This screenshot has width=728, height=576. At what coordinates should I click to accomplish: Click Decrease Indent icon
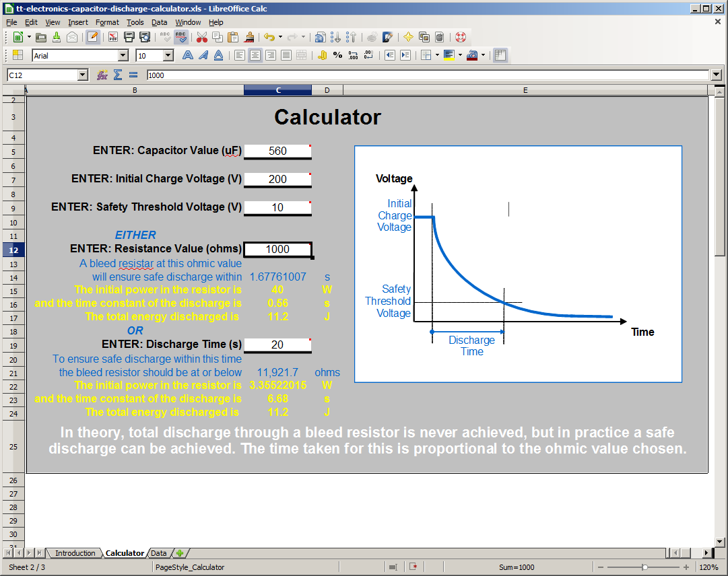[x=389, y=55]
